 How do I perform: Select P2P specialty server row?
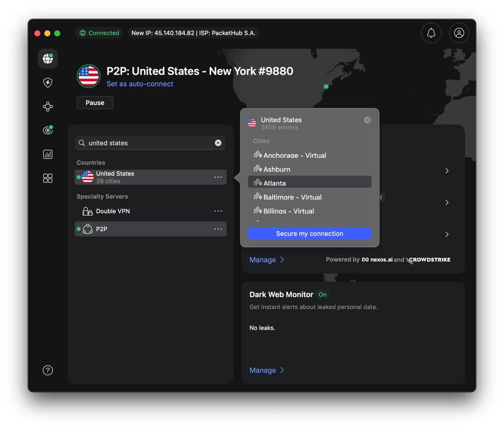tap(151, 229)
